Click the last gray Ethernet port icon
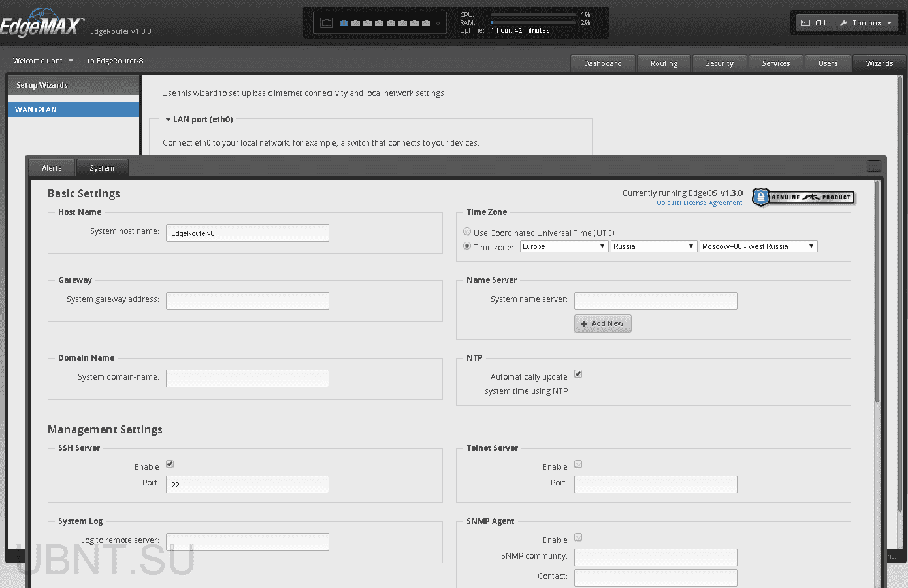Image resolution: width=908 pixels, height=588 pixels. coord(427,23)
